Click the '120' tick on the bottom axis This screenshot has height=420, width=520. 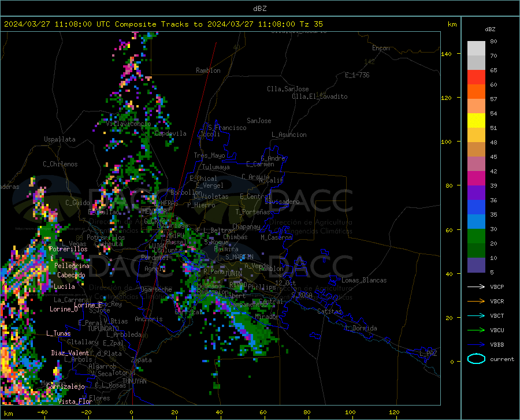point(394,412)
